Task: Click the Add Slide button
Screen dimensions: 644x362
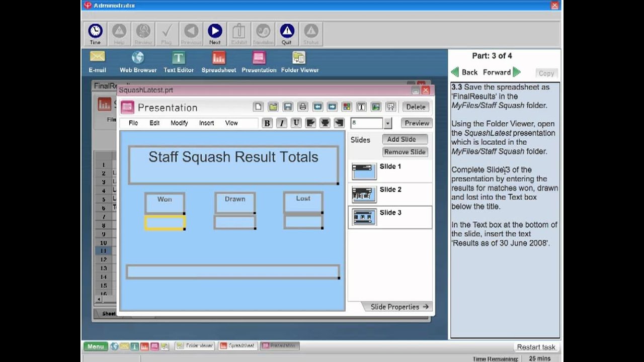Action: [x=405, y=139]
